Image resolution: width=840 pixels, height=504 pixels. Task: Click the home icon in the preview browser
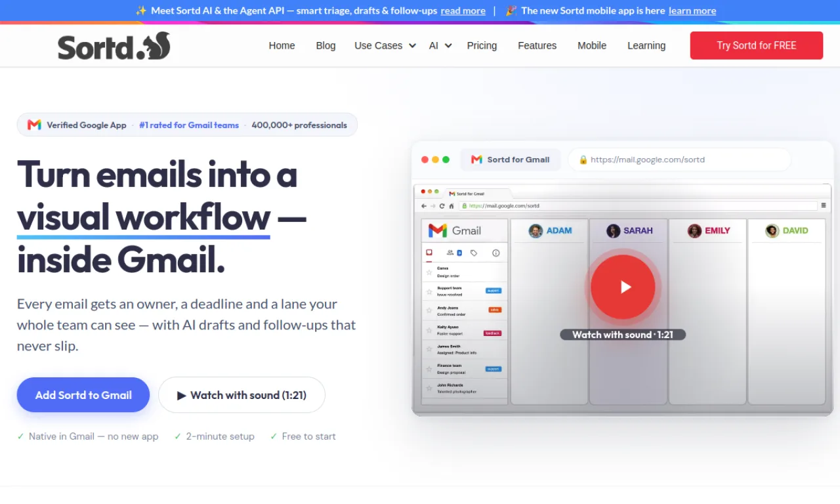pos(451,205)
